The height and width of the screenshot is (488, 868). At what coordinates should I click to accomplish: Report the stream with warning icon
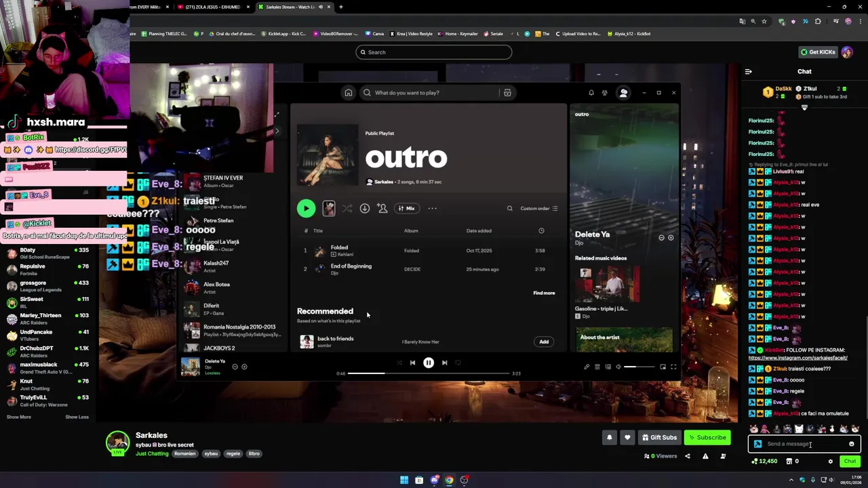tap(705, 456)
